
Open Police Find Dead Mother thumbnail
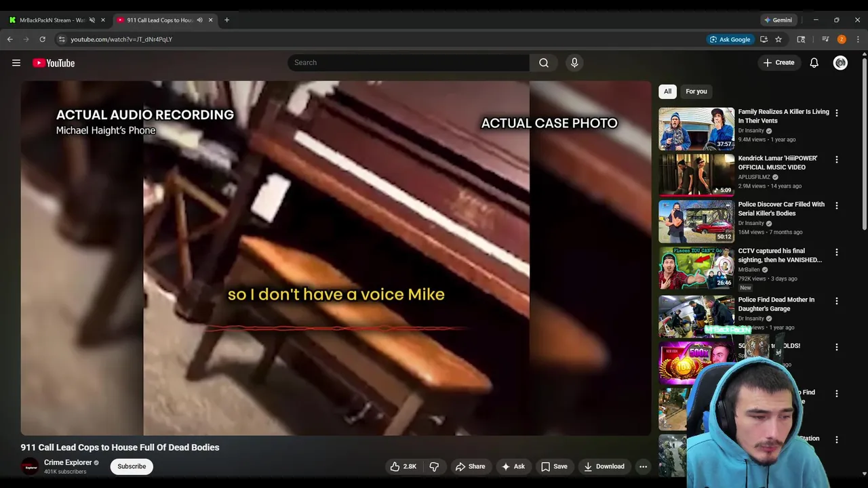(696, 317)
